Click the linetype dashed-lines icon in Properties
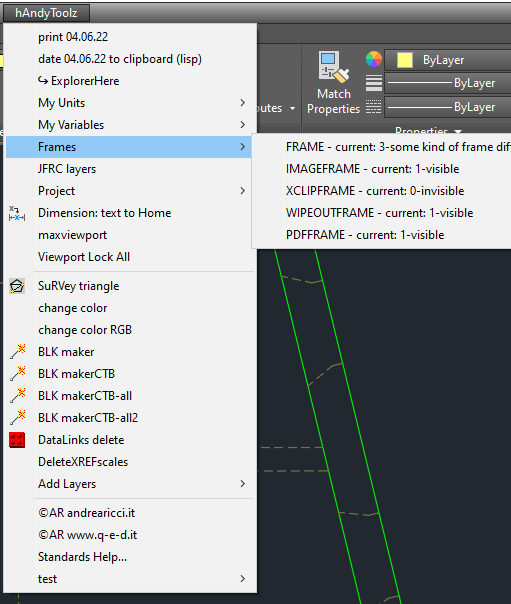The image size is (511, 604). click(x=374, y=107)
